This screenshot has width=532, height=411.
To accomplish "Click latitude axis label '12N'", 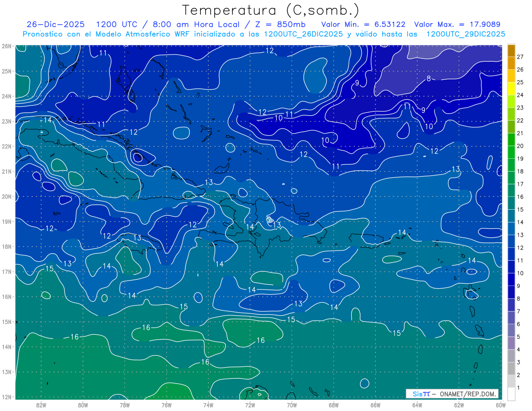I will tap(6, 397).
